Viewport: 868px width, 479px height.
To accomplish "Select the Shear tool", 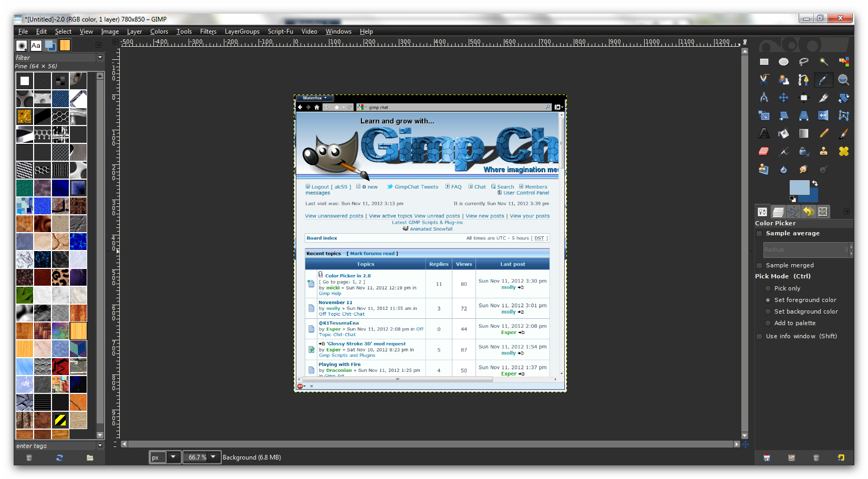I will pyautogui.click(x=783, y=116).
